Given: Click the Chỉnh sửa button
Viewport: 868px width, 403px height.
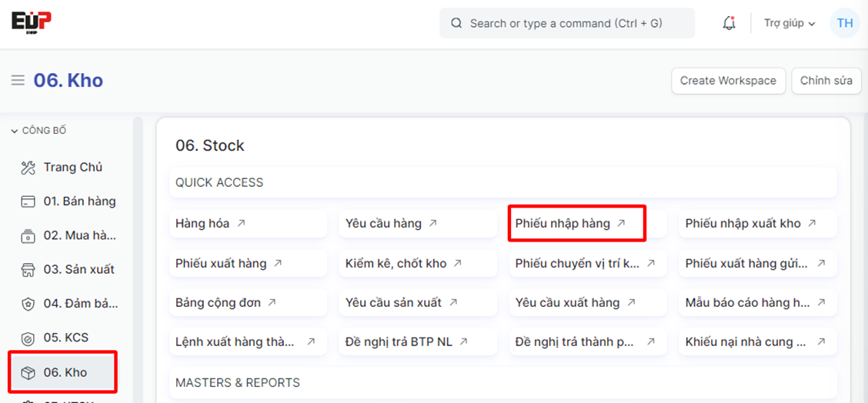Looking at the screenshot, I should (x=826, y=81).
